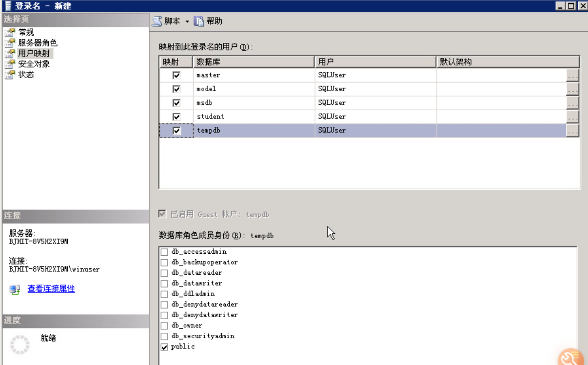Click the 安全对象 page icon

(x=10, y=64)
